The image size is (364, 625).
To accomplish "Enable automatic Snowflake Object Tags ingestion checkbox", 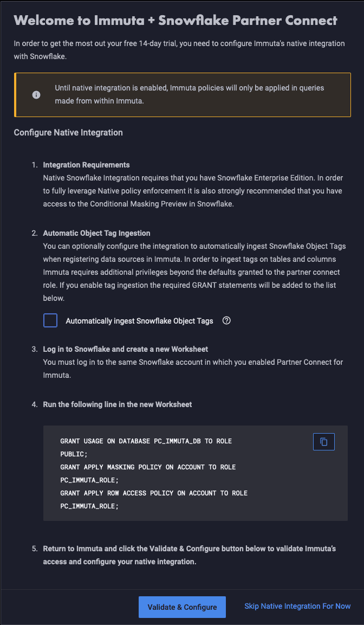I will pyautogui.click(x=50, y=320).
